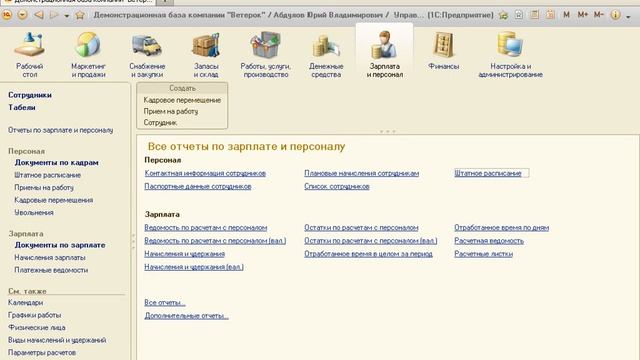The width and height of the screenshot is (640, 360).
Task: Click the Дополнительные отчеты... link
Action: 186,316
